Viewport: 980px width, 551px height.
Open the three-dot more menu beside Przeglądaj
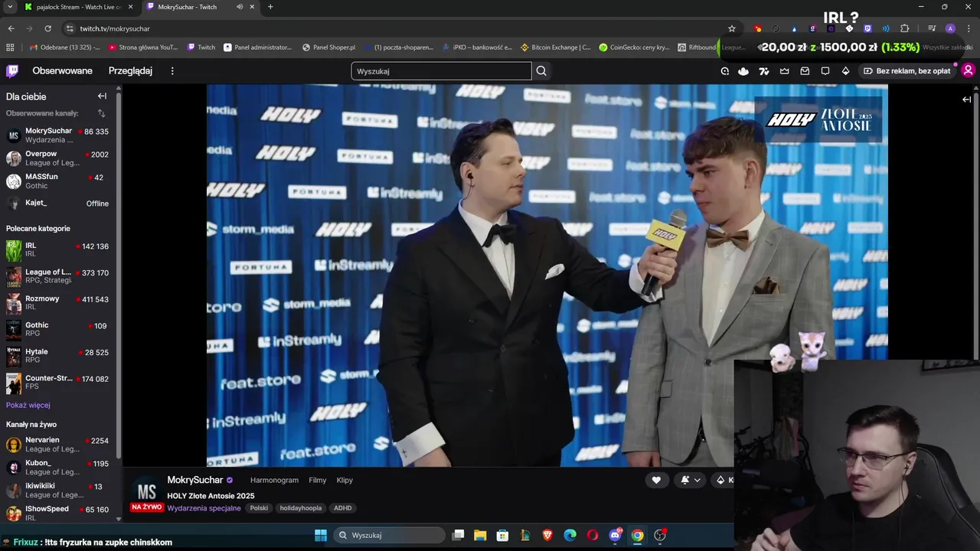tap(172, 71)
